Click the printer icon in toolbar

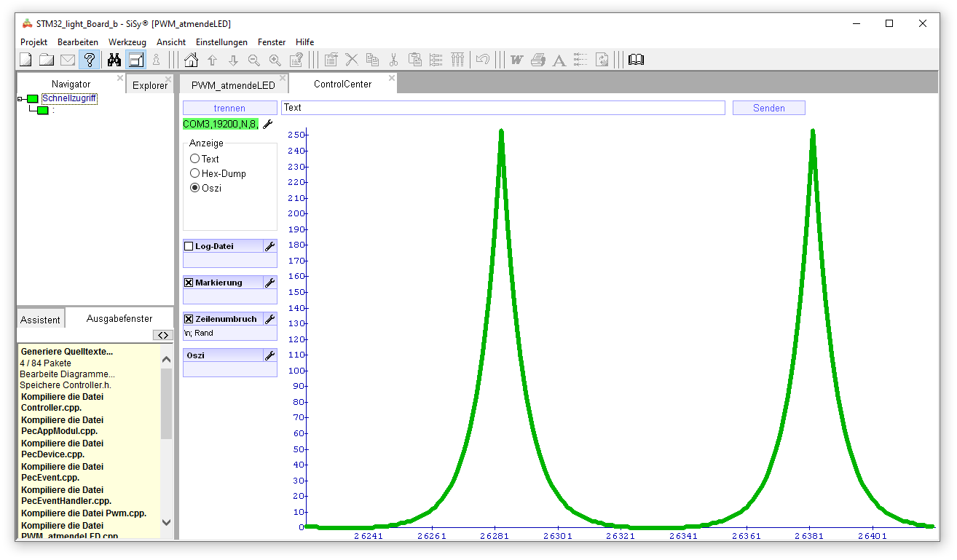tap(537, 60)
